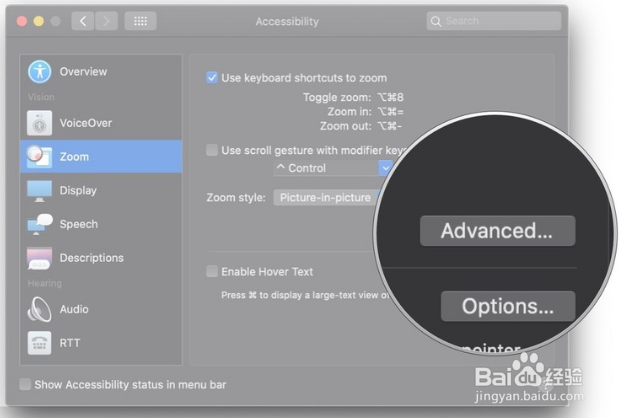619x418 pixels.
Task: Go back with the left arrow
Action: 83,21
